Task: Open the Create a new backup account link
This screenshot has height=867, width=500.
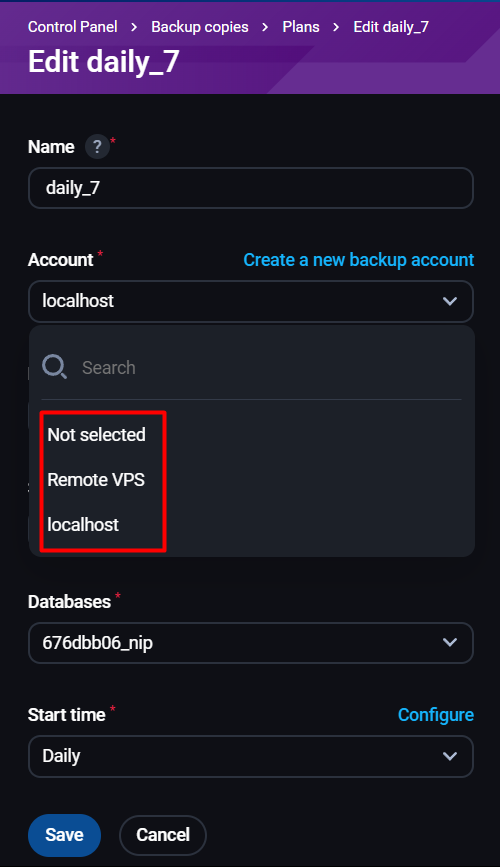Action: 358,260
